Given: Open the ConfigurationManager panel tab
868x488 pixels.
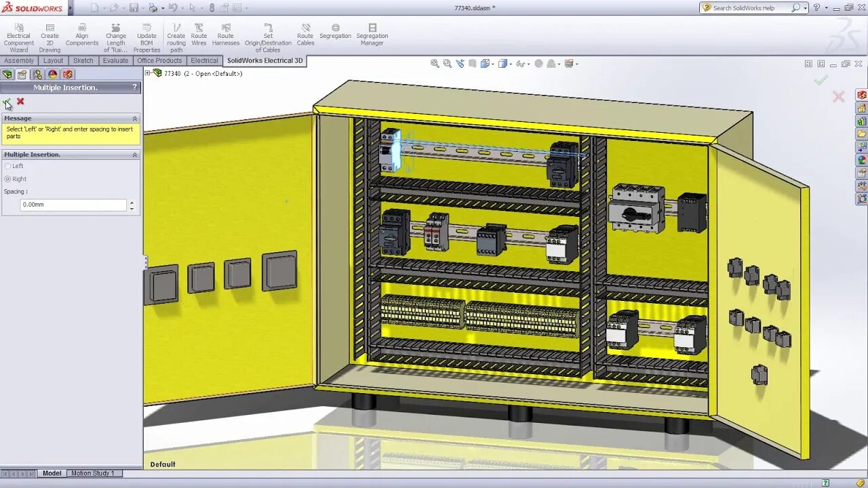Looking at the screenshot, I should coord(37,75).
